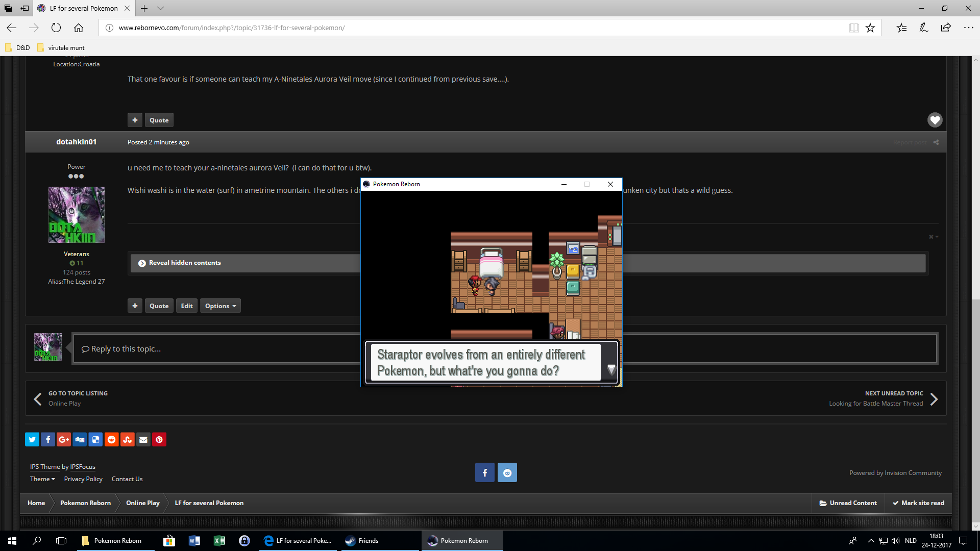Go to Home breadcrumb
The width and height of the screenshot is (980, 551).
pyautogui.click(x=36, y=503)
